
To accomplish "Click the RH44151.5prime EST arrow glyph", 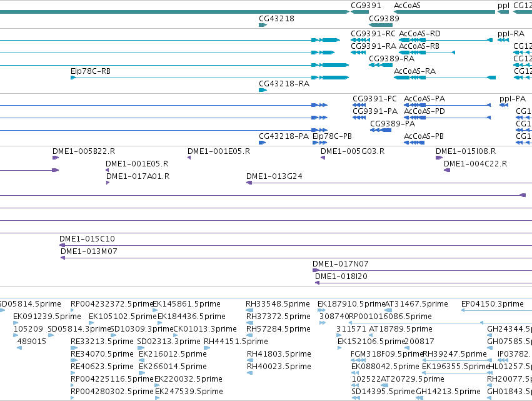I will (x=207, y=348).
